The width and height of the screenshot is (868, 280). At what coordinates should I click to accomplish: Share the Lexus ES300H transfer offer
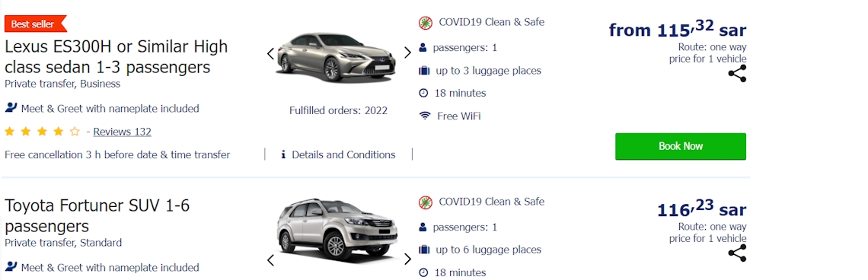(737, 74)
